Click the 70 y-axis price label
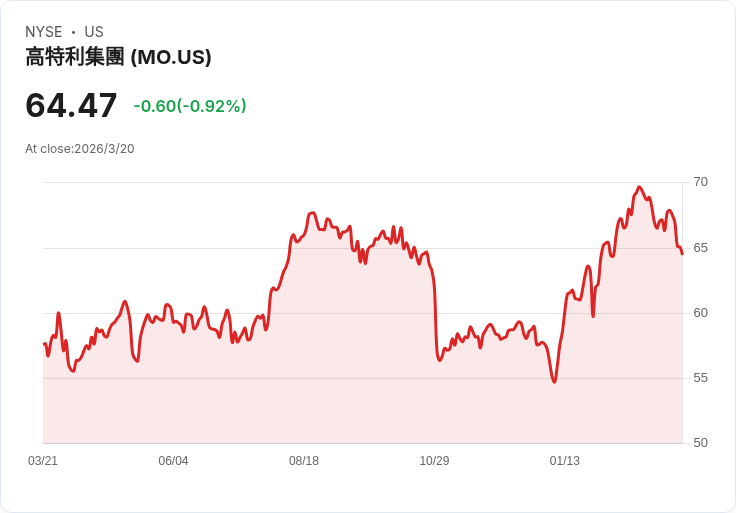The height and width of the screenshot is (513, 736). click(700, 182)
